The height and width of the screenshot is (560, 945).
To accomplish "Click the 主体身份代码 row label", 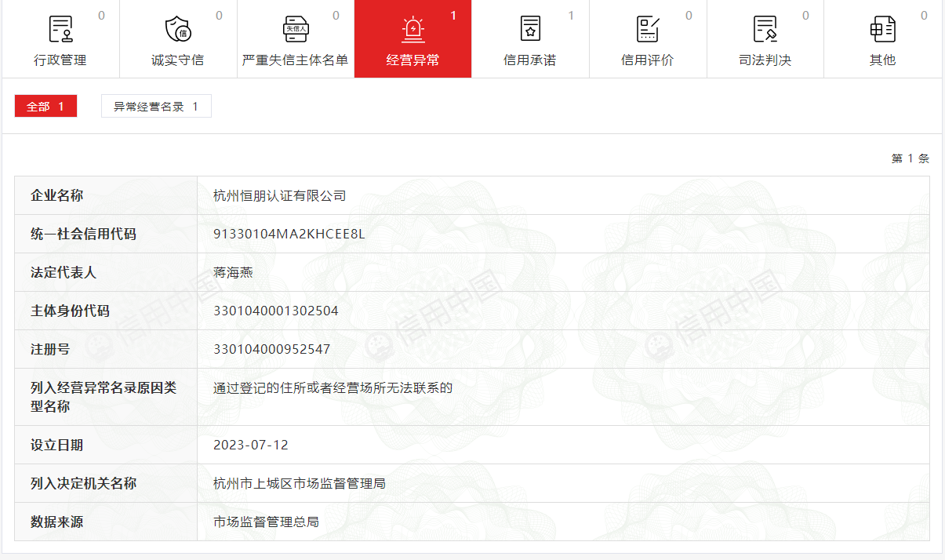I will tap(71, 311).
